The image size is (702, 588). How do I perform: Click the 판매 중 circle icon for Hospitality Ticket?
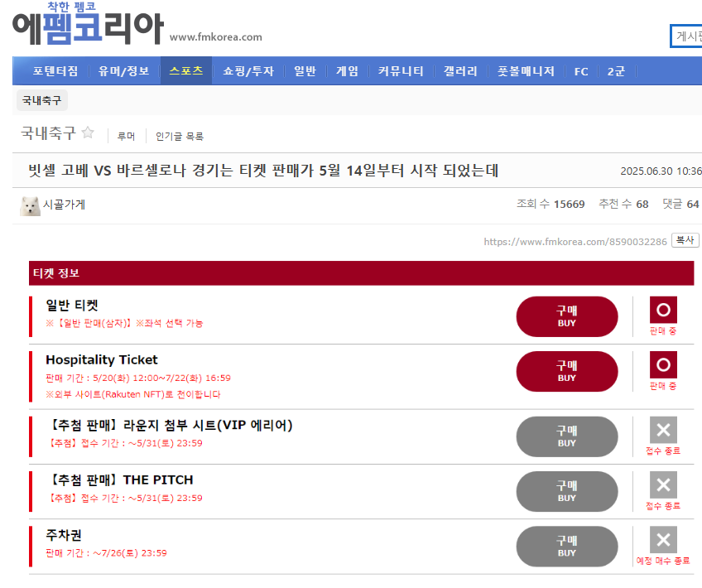click(x=663, y=365)
